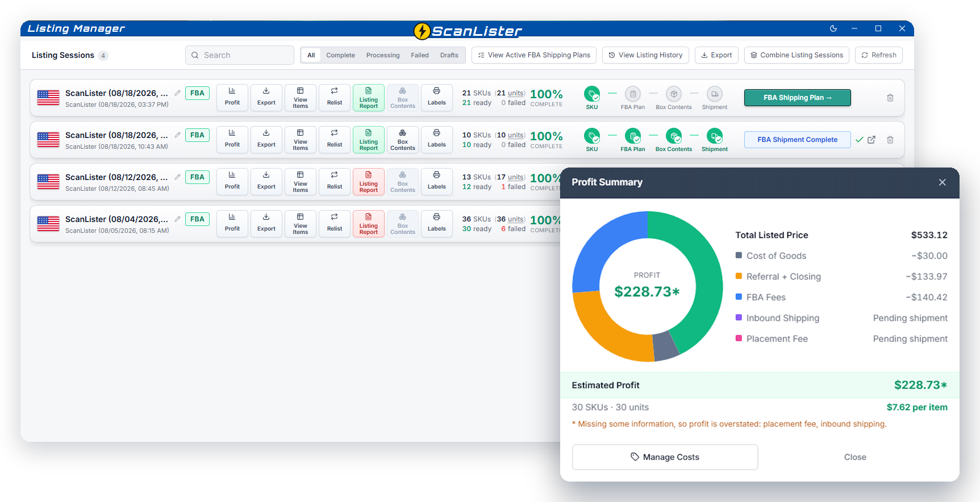Click View Active FBA Shipping Plans
The width and height of the screenshot is (980, 502).
pos(534,55)
